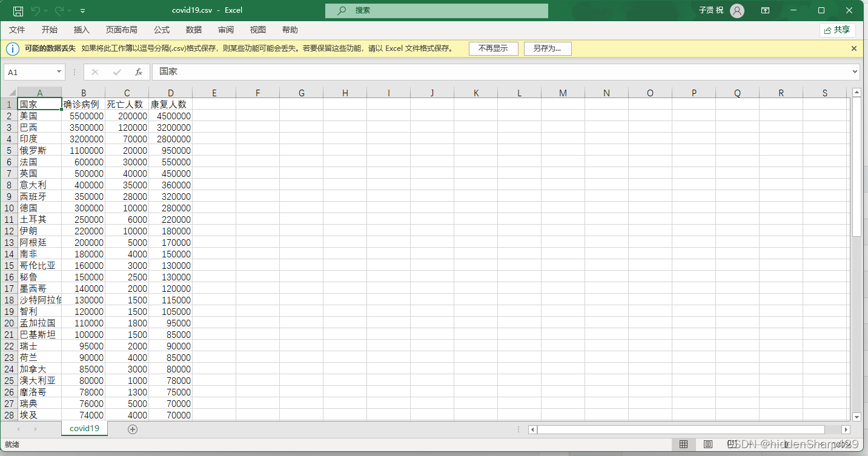The width and height of the screenshot is (868, 456).
Task: Click the horizontal scrollbar track
Action: [689, 429]
